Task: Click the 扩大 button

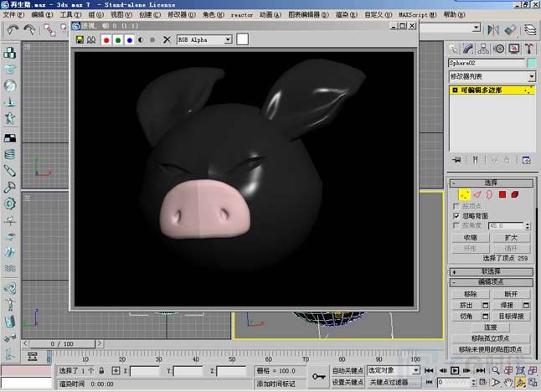Action: [x=511, y=238]
